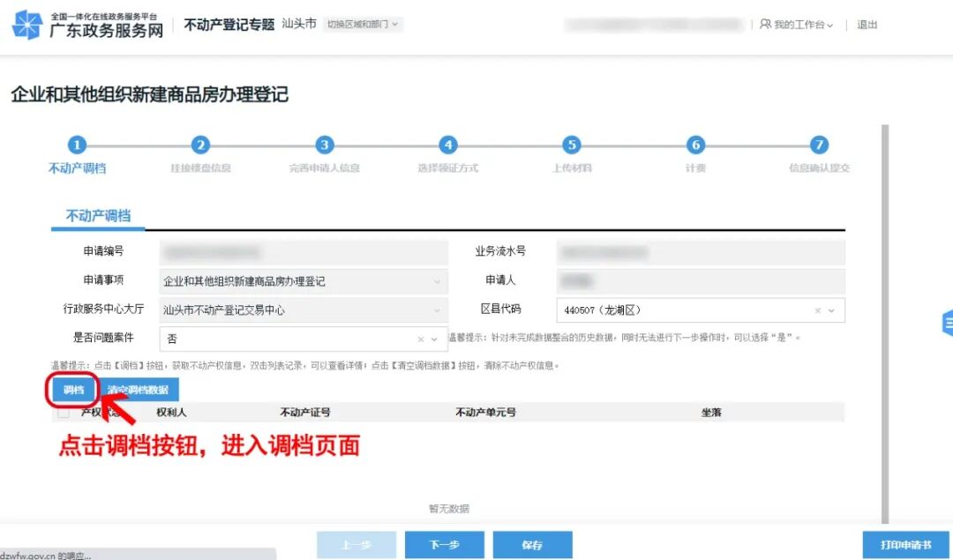953x560 pixels.
Task: 点击「申请编号」输入框
Action: (304, 252)
